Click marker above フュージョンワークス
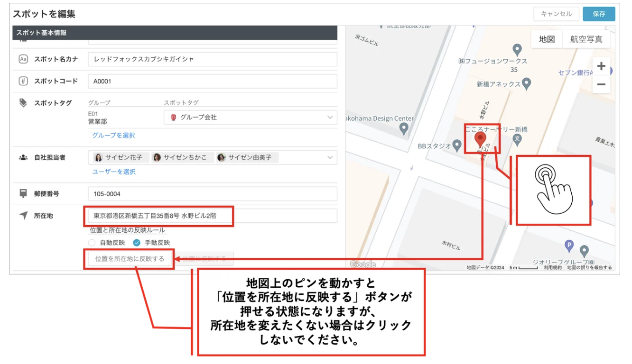The width and height of the screenshot is (632, 364). (518, 49)
